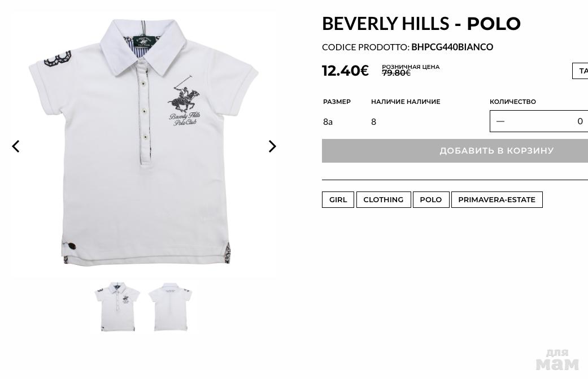
Task: Select size 8a in the size row
Action: click(328, 122)
